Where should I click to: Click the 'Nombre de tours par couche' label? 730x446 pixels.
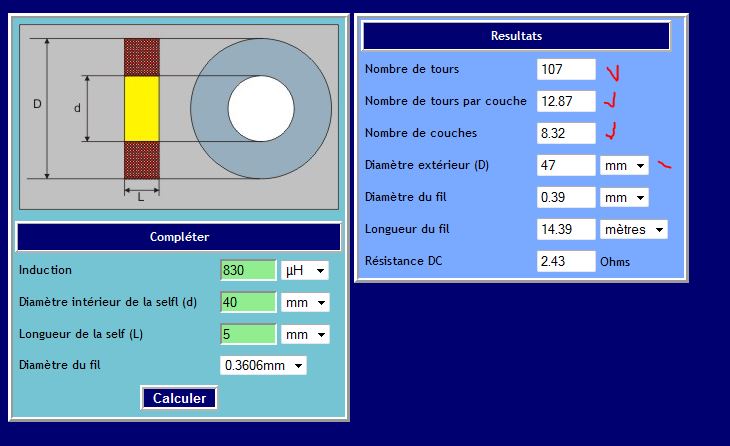[x=446, y=101]
